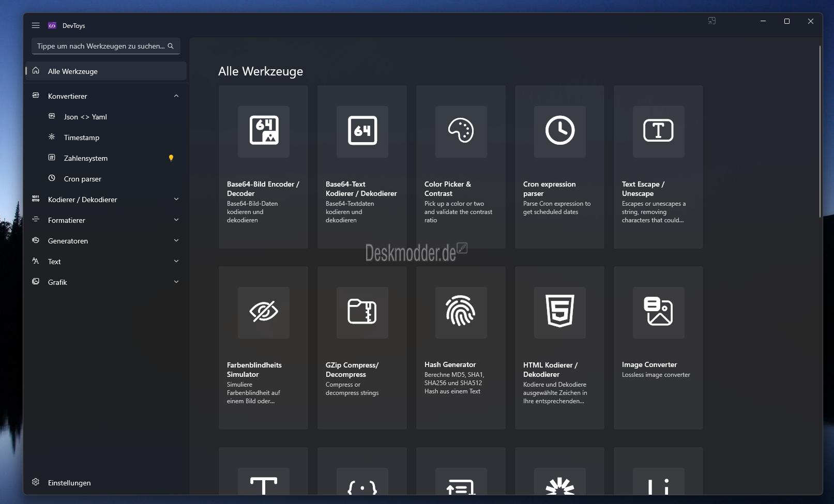This screenshot has width=834, height=504.
Task: Focus the tool search box
Action: pos(106,46)
